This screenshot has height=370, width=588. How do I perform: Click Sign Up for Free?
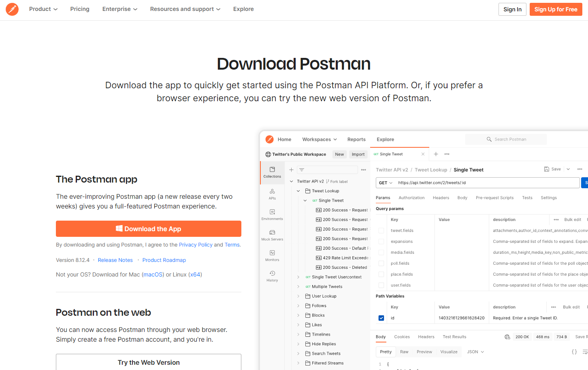click(556, 9)
